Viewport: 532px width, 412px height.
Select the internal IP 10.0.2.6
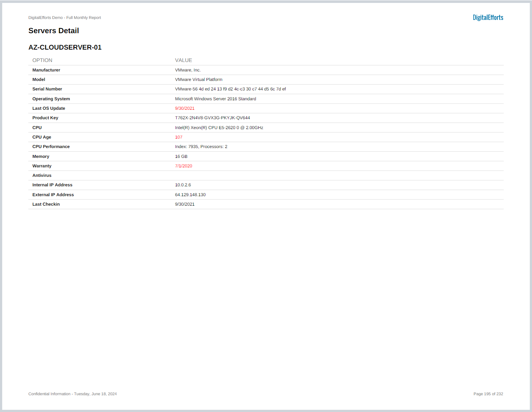183,185
